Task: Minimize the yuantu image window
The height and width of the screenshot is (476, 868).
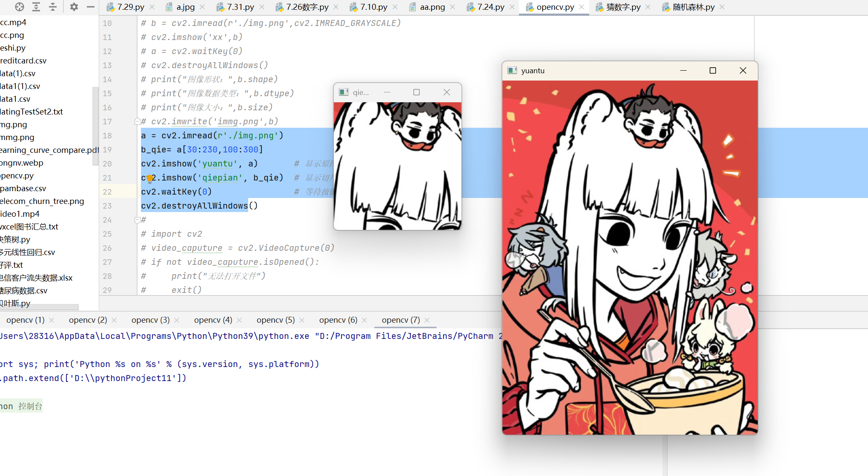Action: click(x=683, y=71)
